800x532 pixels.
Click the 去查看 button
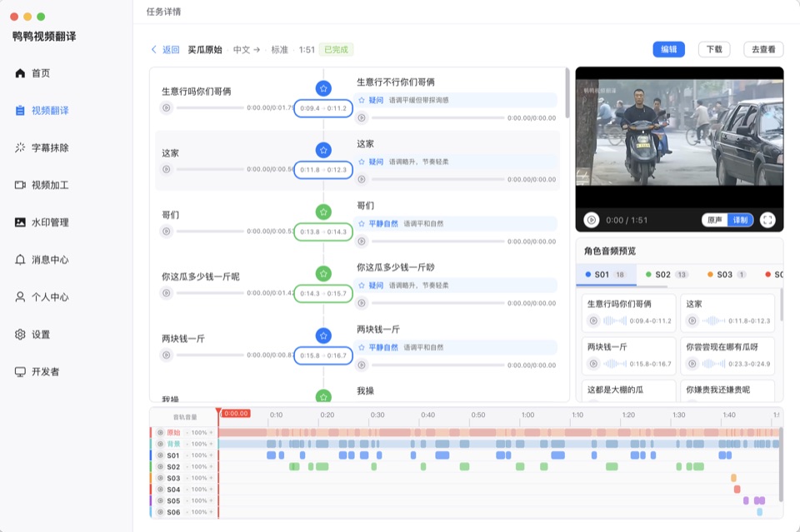tap(763, 49)
